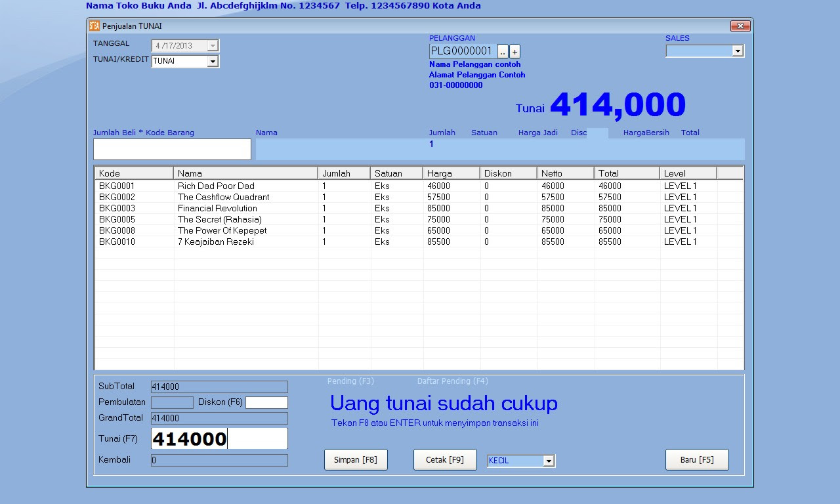Click the 57500 Harga cell

pos(438,198)
